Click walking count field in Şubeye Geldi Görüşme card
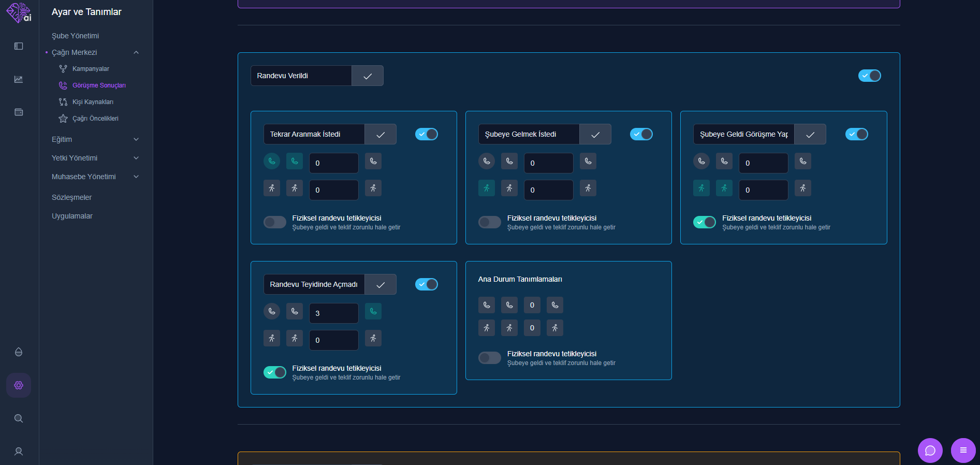Viewport: 980px width, 465px height. pyautogui.click(x=764, y=190)
